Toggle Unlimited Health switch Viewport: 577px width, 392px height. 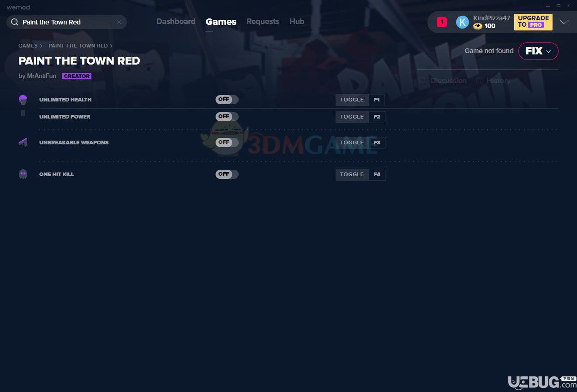(227, 100)
